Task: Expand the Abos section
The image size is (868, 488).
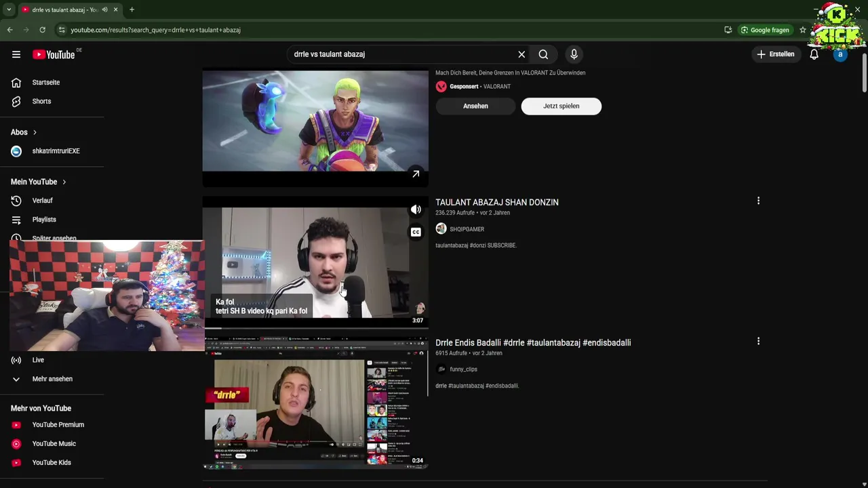Action: coord(24,132)
